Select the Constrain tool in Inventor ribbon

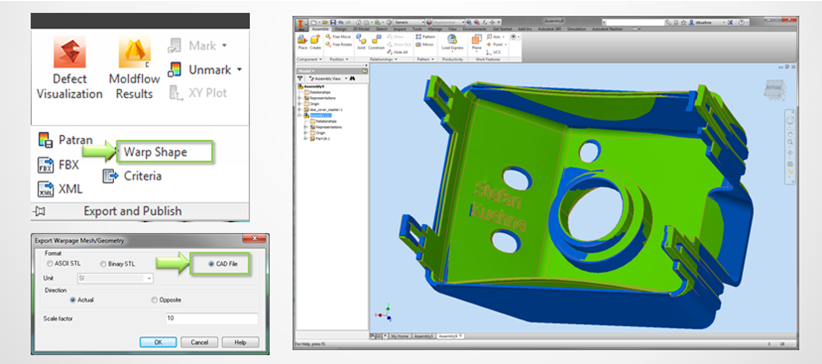[376, 42]
